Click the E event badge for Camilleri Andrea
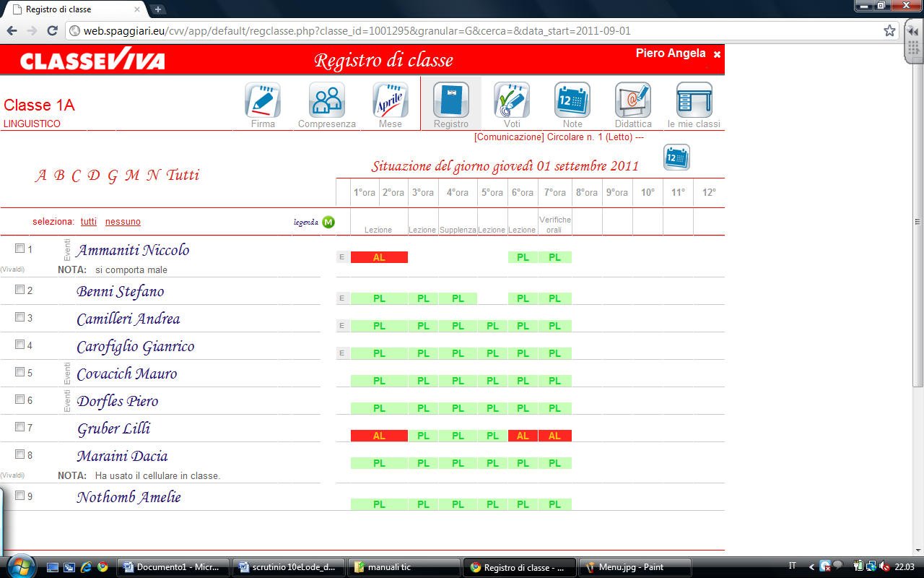Image resolution: width=924 pixels, height=578 pixels. pyautogui.click(x=342, y=325)
